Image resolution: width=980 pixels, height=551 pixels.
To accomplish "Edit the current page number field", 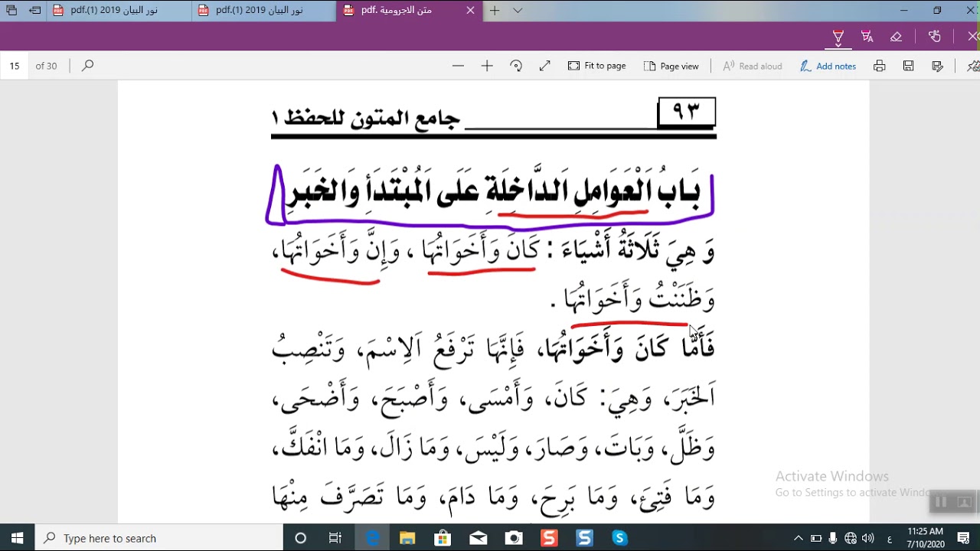I will pyautogui.click(x=15, y=66).
